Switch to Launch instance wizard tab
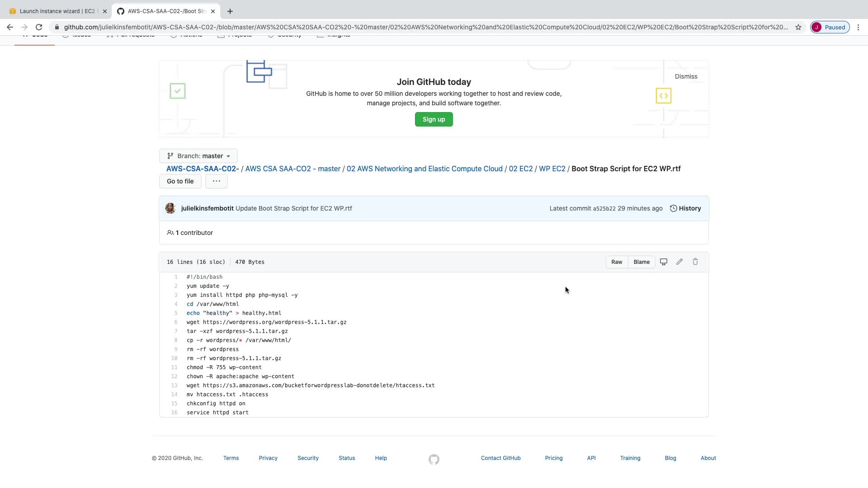Viewport: 868px width, 488px height. (x=57, y=11)
